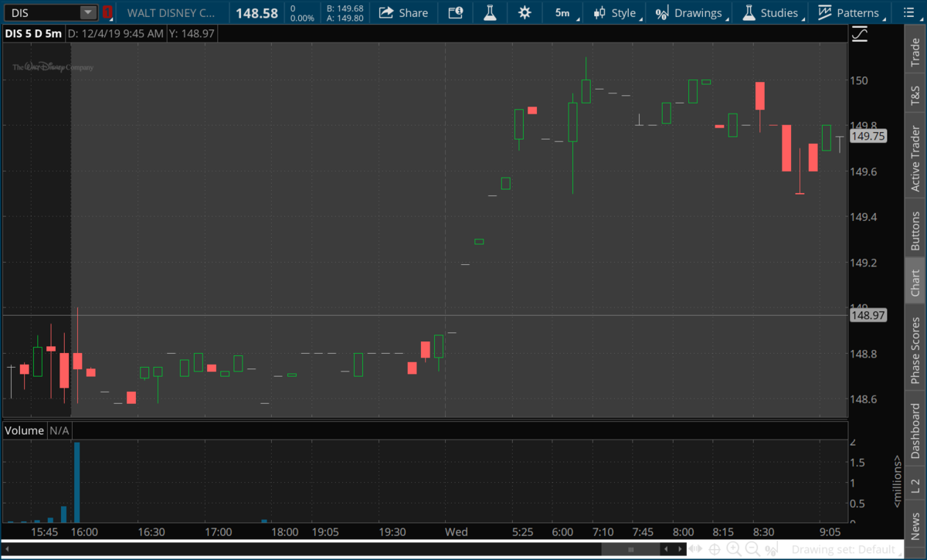Click the red symbol link icon
The height and width of the screenshot is (560, 927).
(107, 12)
